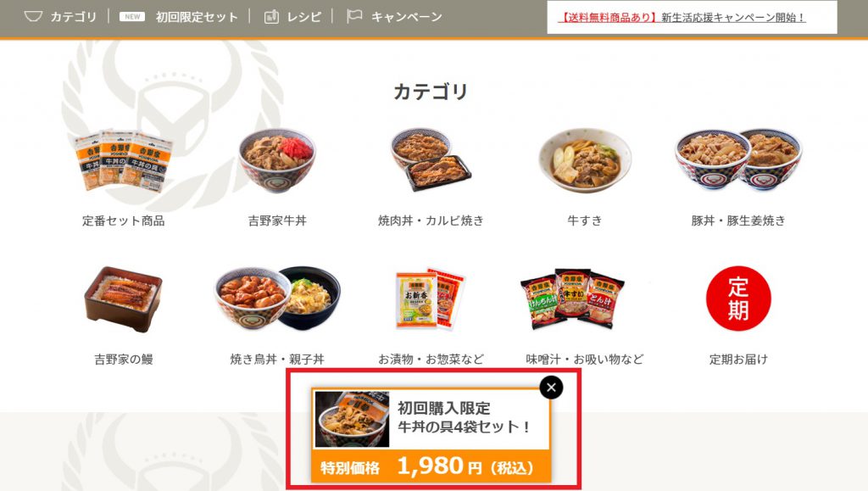
Task: Click the 味噌汁・お吸い物など text link
Action: point(585,360)
